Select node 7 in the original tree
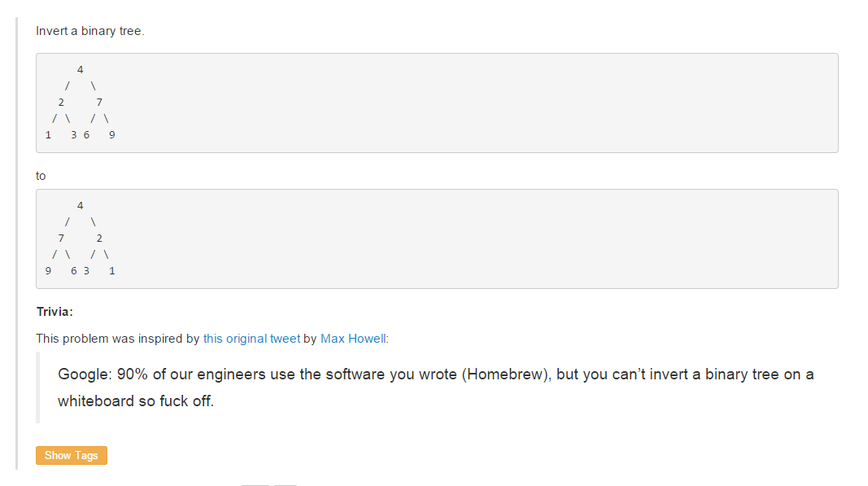The width and height of the screenshot is (868, 486). (x=99, y=103)
